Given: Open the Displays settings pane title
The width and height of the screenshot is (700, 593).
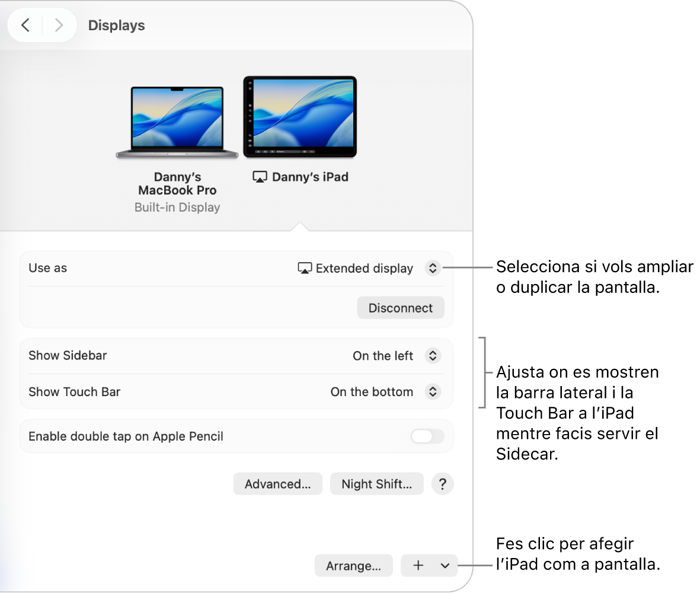Looking at the screenshot, I should [x=116, y=25].
